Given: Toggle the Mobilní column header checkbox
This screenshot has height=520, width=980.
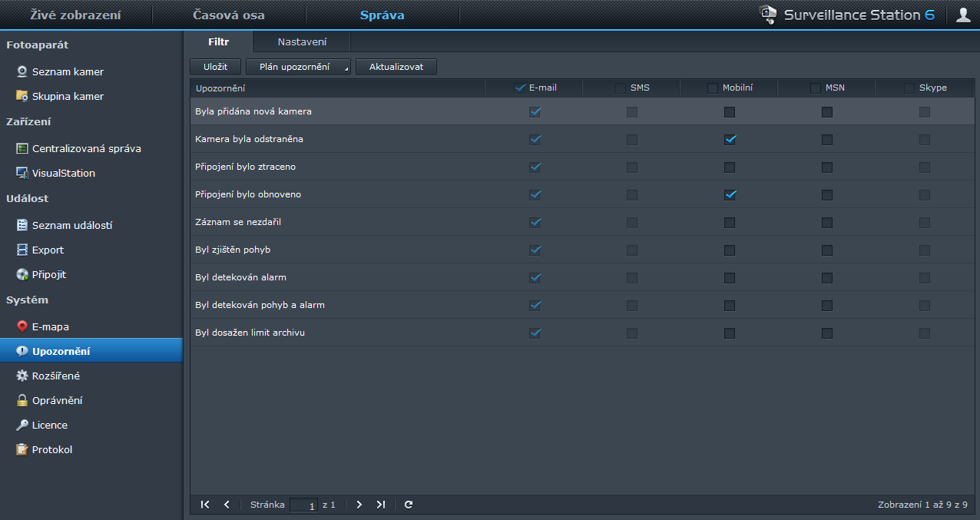Looking at the screenshot, I should [x=713, y=88].
